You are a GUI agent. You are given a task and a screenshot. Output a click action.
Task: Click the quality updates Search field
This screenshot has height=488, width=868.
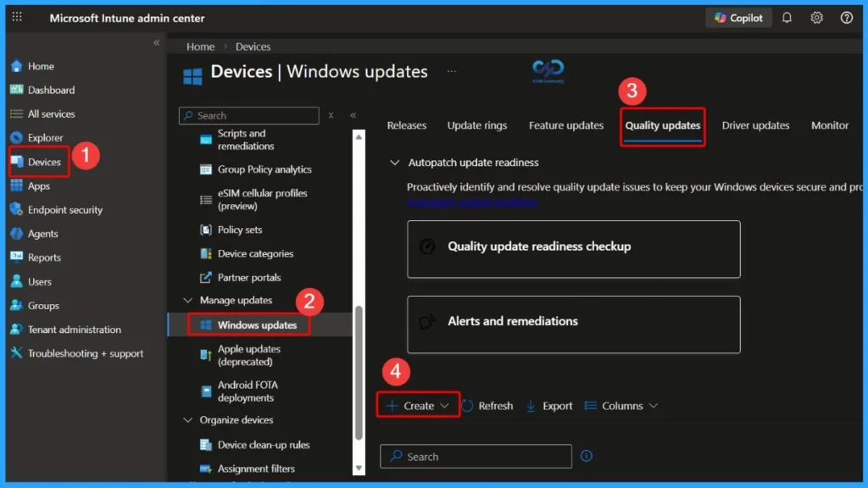475,456
